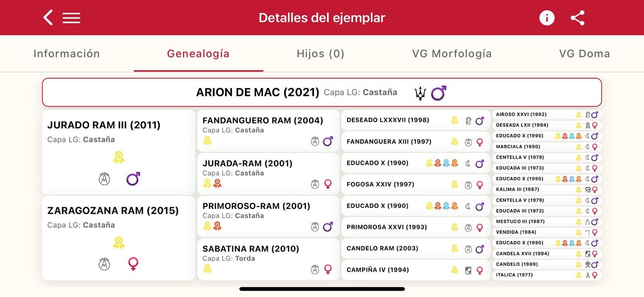Click the red rosette on Jurada-Ram
The width and height of the screenshot is (644, 297).
(217, 184)
